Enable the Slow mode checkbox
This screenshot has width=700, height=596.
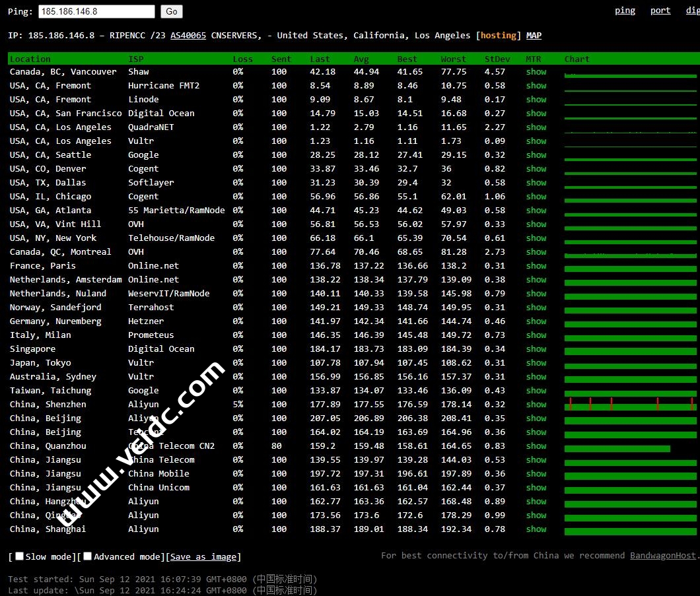click(x=20, y=556)
